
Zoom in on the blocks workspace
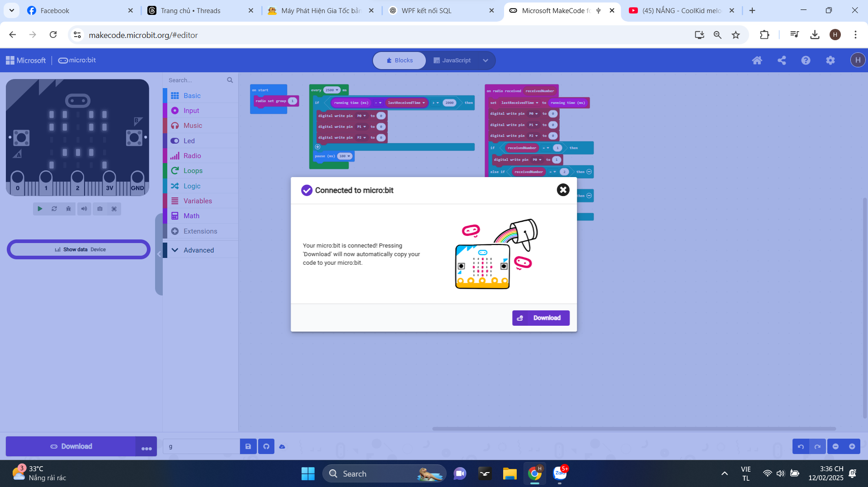pos(852,446)
